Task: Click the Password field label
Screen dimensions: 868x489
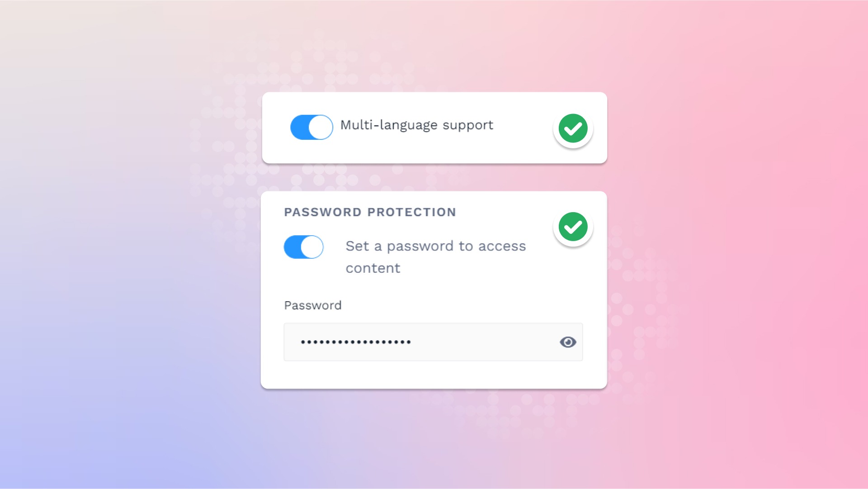Action: pos(313,305)
